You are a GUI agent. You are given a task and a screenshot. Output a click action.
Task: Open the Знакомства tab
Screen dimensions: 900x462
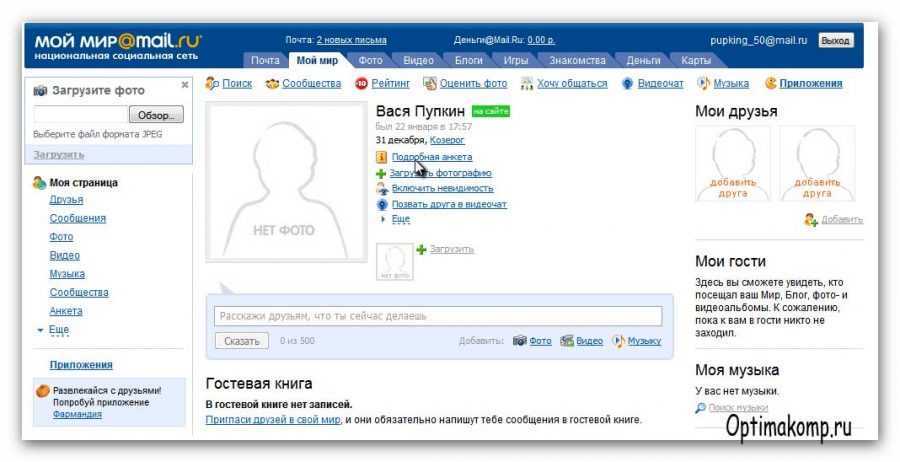point(577,60)
